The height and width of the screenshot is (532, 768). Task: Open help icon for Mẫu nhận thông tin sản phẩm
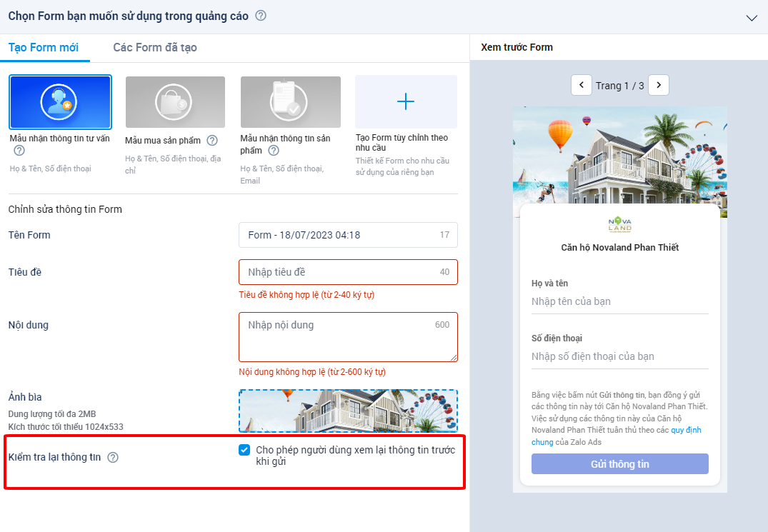[x=274, y=151]
